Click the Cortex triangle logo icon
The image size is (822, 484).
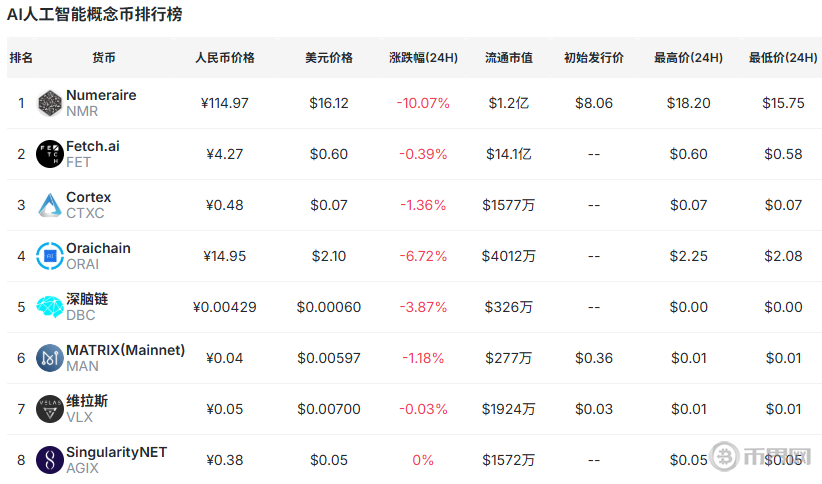pos(50,205)
